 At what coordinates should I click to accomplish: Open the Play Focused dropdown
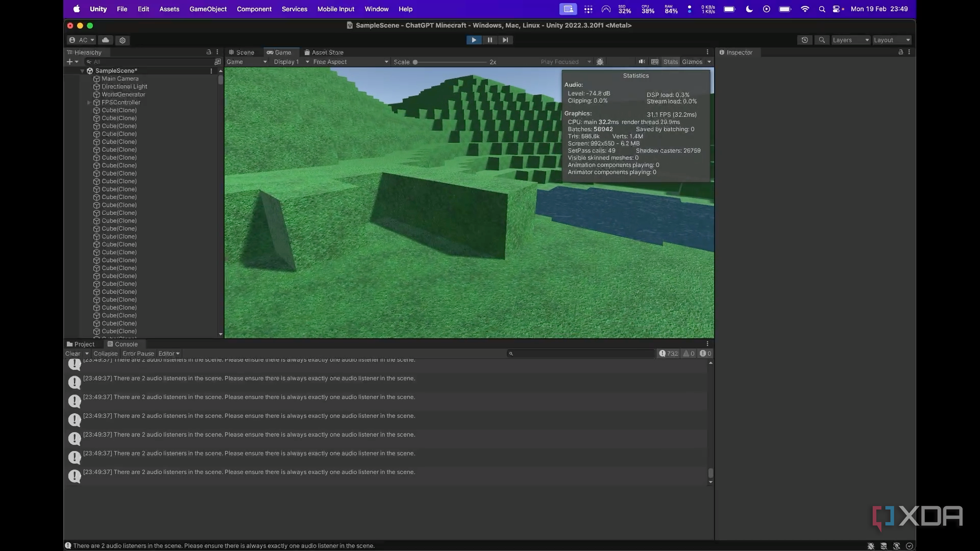566,62
